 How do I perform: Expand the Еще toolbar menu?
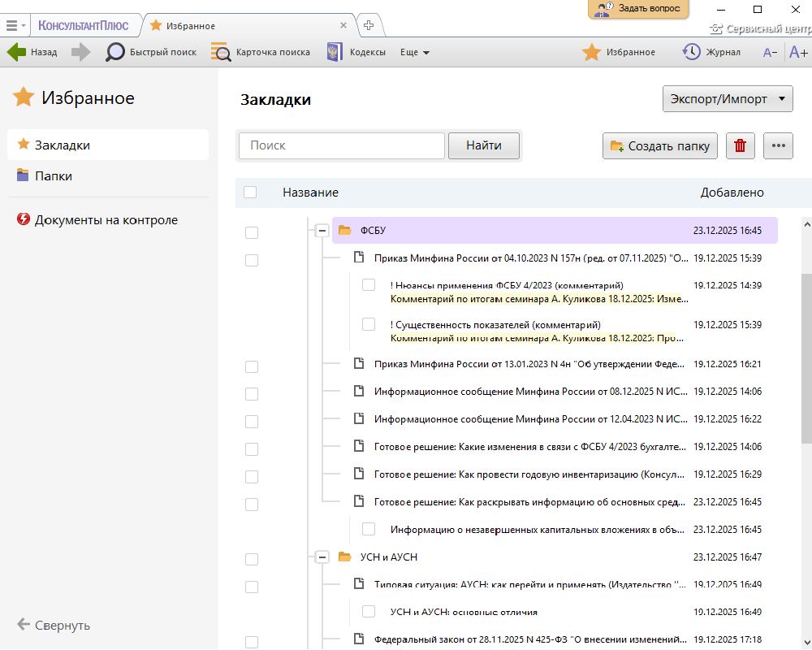tap(415, 52)
